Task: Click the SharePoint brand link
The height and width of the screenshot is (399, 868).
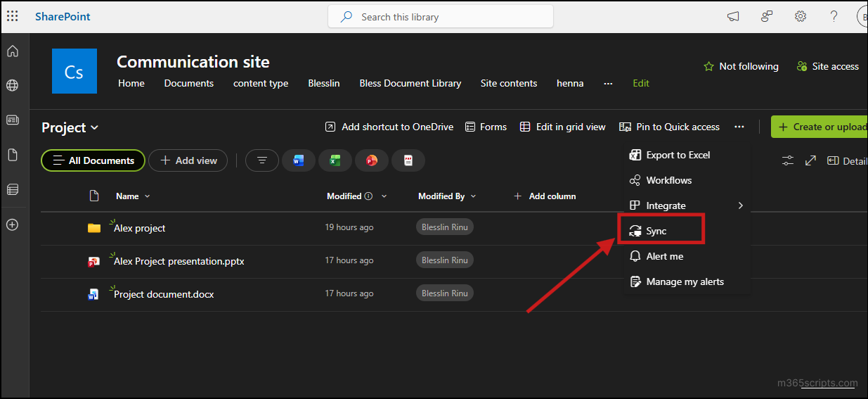Action: [63, 16]
